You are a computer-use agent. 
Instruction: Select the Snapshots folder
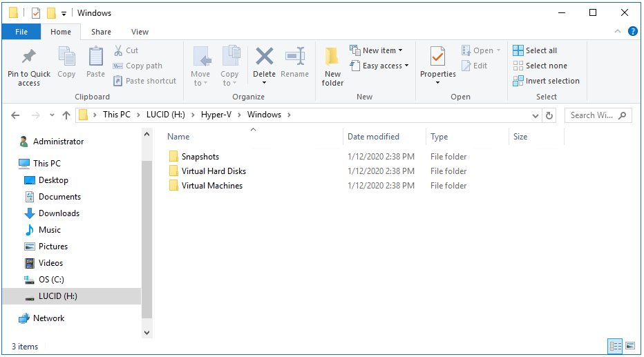200,157
